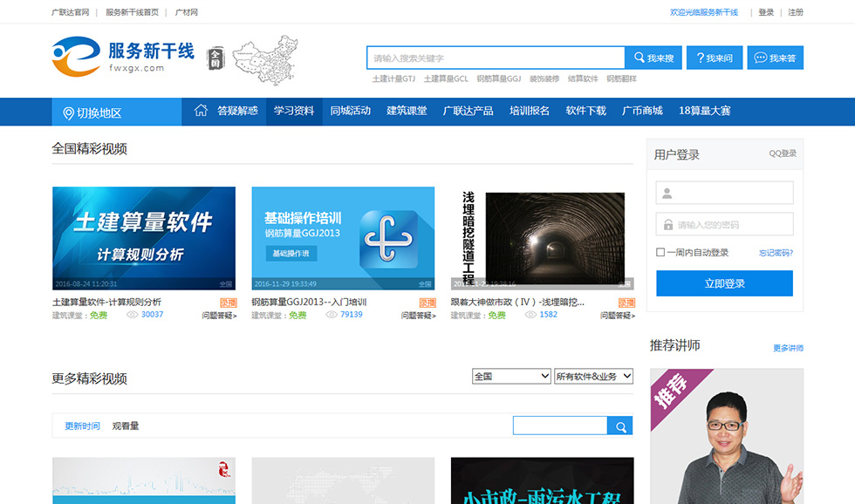Open the 全国 region dropdown
The height and width of the screenshot is (504, 855).
point(510,377)
